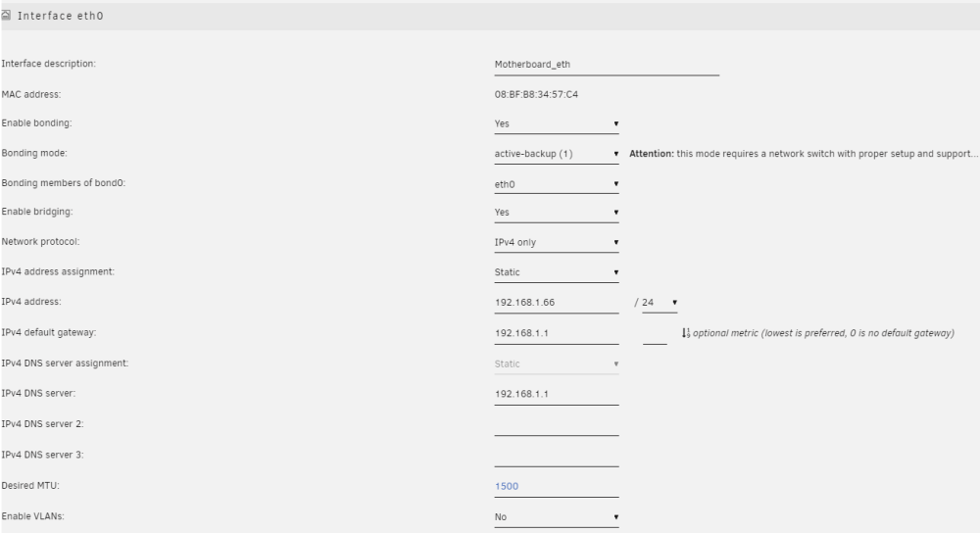Click the Desired MTU label

(30, 486)
